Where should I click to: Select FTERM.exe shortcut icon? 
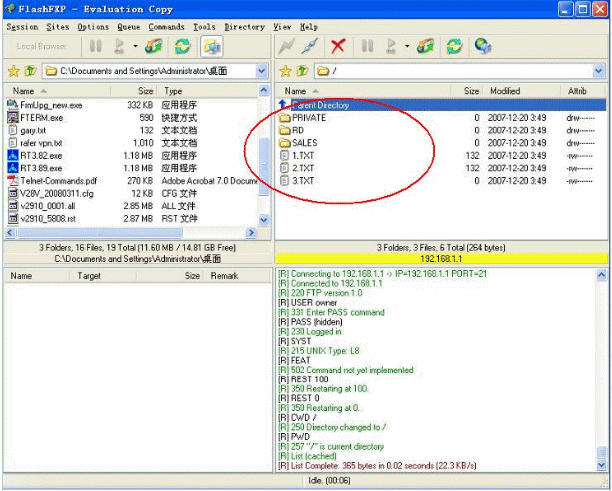[13, 117]
